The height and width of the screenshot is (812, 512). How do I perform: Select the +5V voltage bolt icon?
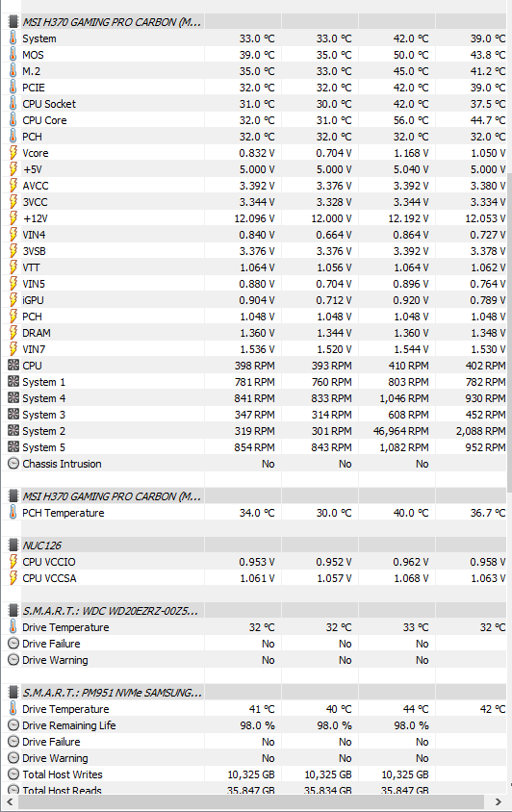point(13,168)
